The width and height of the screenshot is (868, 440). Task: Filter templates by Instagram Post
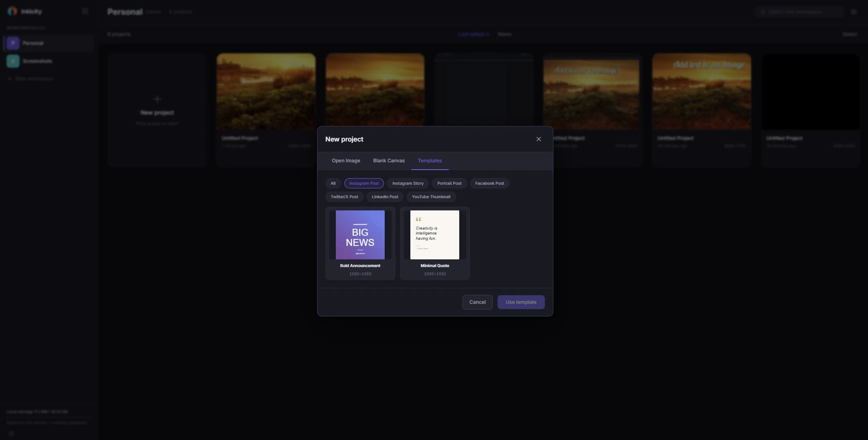pos(364,184)
